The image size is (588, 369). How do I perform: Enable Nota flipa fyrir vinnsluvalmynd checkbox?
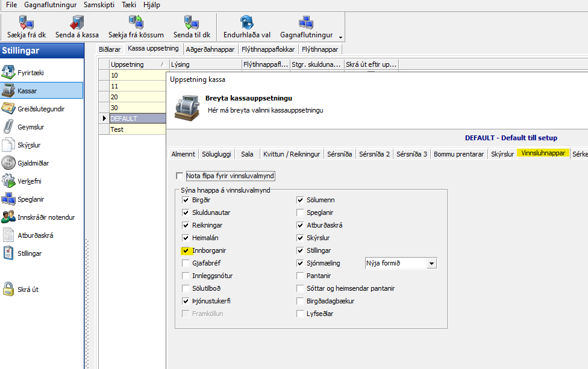click(x=179, y=176)
